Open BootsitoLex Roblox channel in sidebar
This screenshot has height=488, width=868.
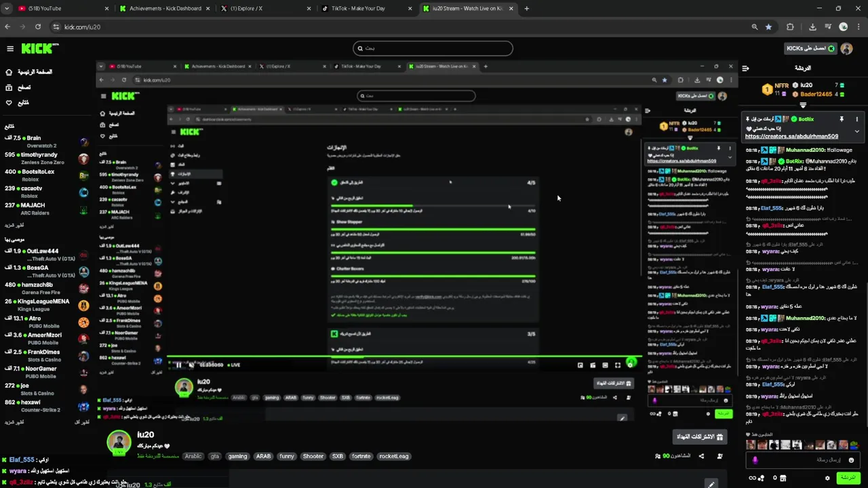[46, 175]
